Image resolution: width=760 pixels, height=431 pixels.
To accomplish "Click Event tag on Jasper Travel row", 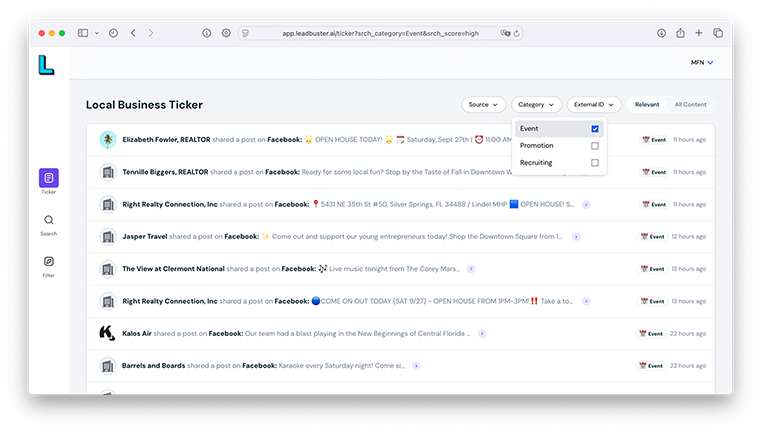I will click(652, 237).
